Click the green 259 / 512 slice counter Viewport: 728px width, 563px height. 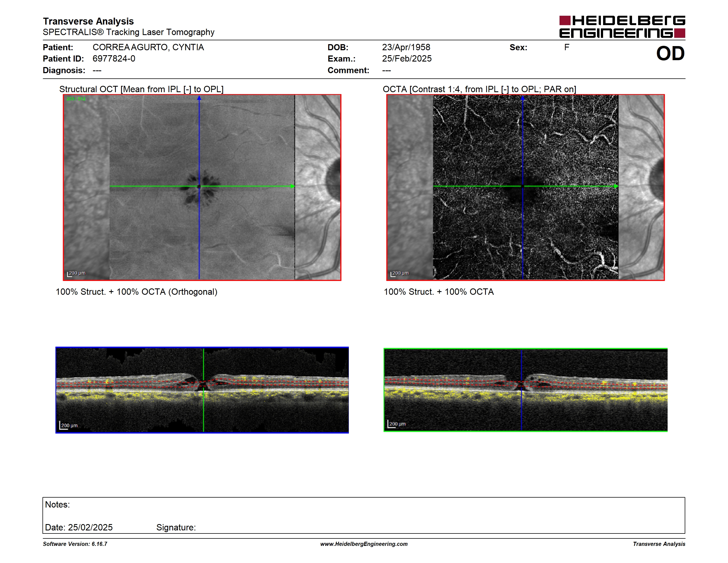pyautogui.click(x=76, y=99)
